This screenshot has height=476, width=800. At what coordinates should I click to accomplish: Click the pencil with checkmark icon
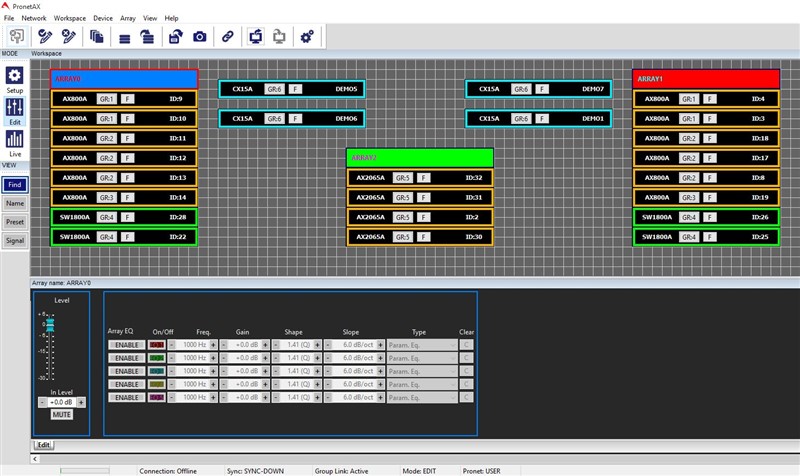[45, 36]
